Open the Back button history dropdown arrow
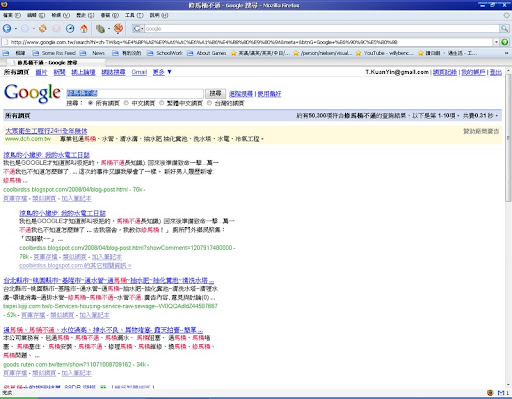 [x=16, y=29]
